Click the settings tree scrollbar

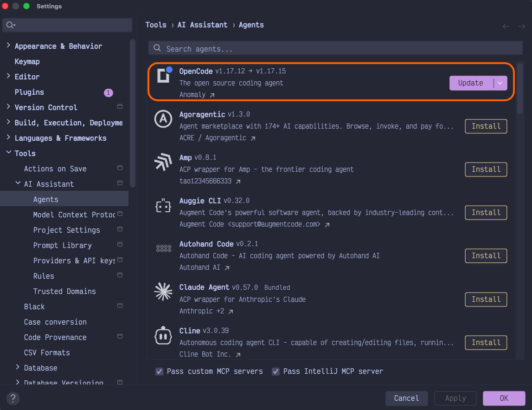[x=132, y=113]
